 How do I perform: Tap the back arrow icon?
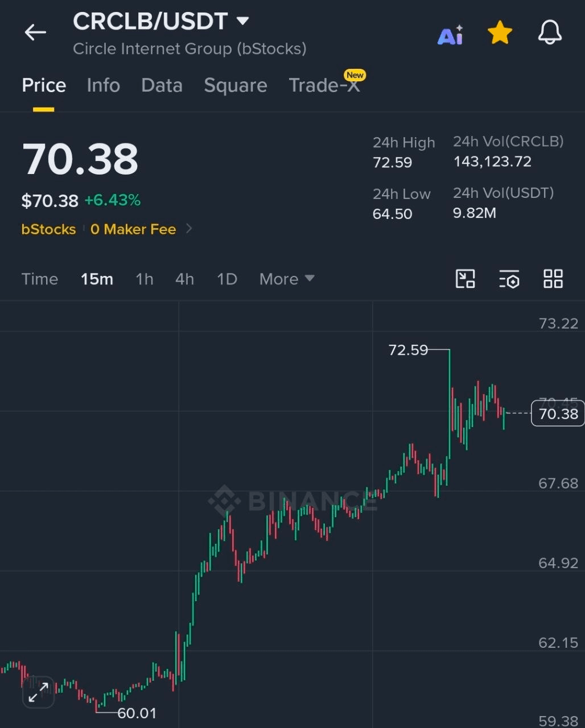(x=35, y=33)
